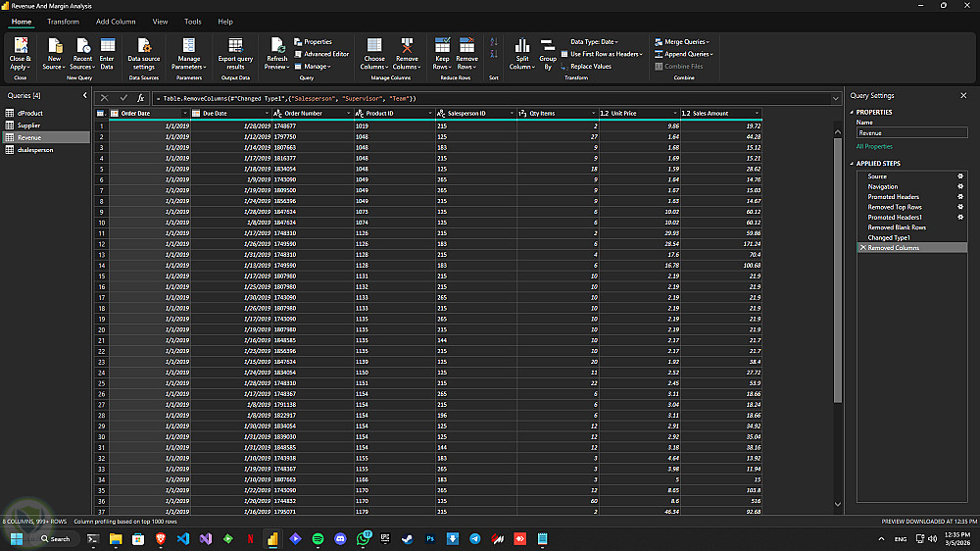Expand the Data Type: Date dropdown
Screen dimensions: 980x551
[x=594, y=42]
